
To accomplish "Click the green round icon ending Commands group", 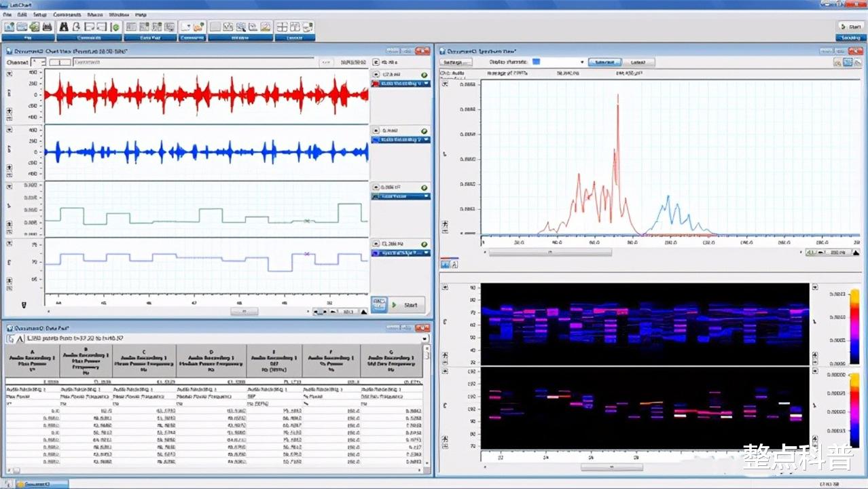I will coord(115,27).
